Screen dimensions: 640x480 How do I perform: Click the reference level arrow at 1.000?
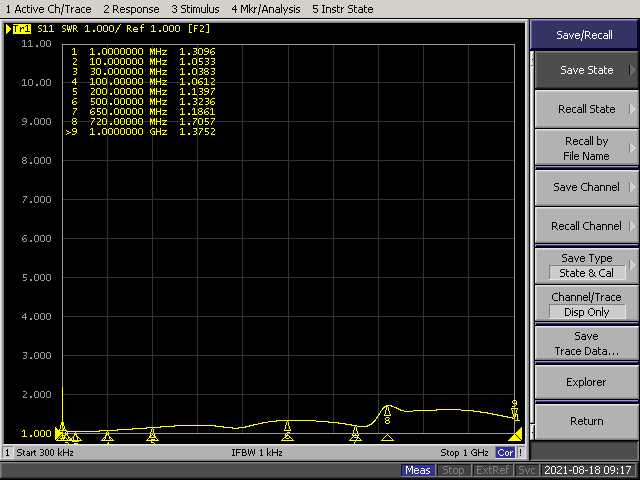click(x=59, y=433)
